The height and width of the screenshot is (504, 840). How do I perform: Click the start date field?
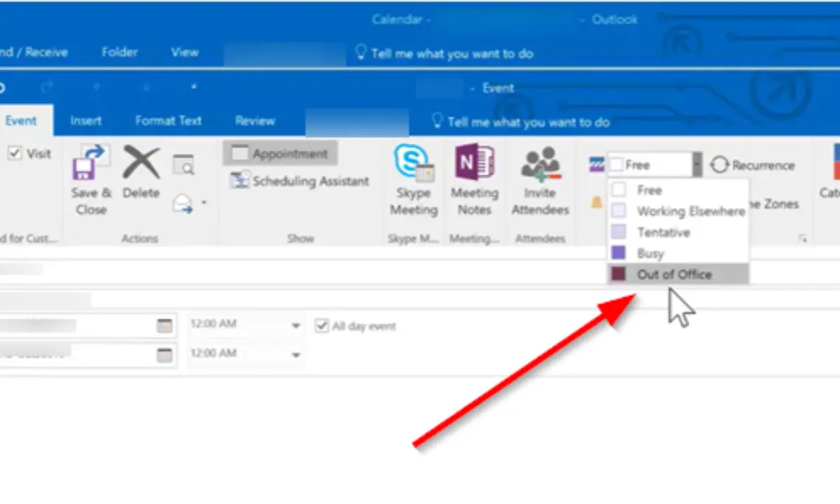(87, 325)
